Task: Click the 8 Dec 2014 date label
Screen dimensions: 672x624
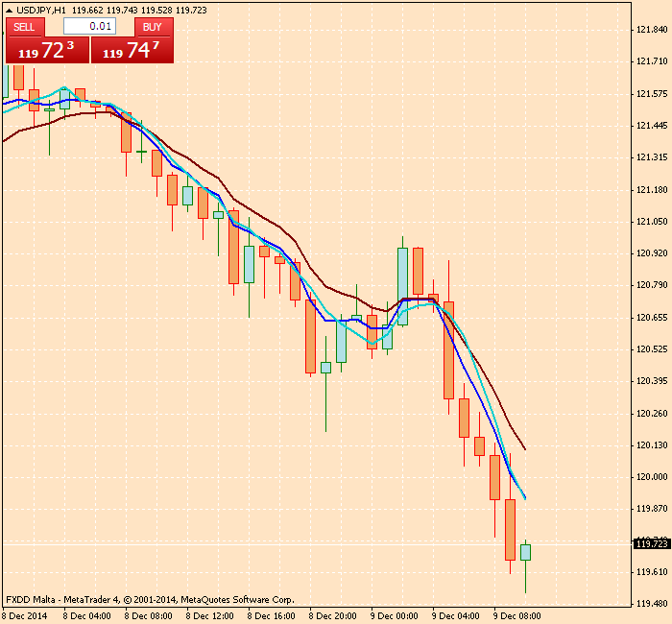Action: click(x=25, y=615)
